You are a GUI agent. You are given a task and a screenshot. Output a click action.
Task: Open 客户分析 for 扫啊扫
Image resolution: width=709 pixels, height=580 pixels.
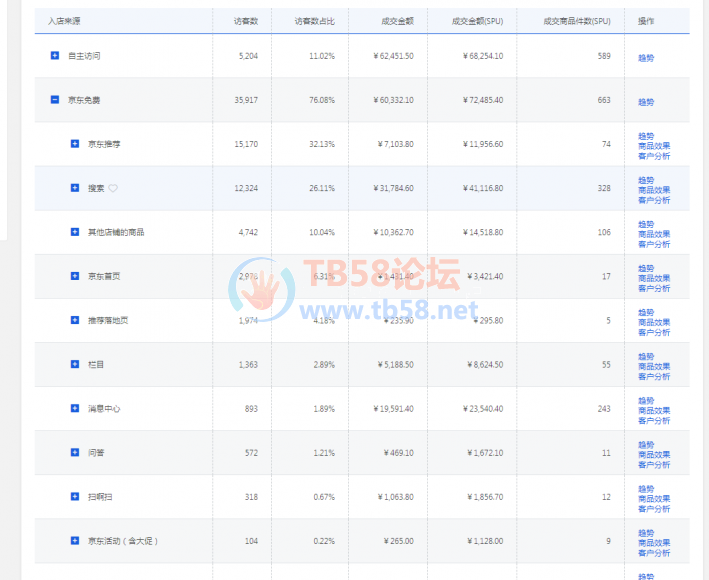tap(654, 509)
